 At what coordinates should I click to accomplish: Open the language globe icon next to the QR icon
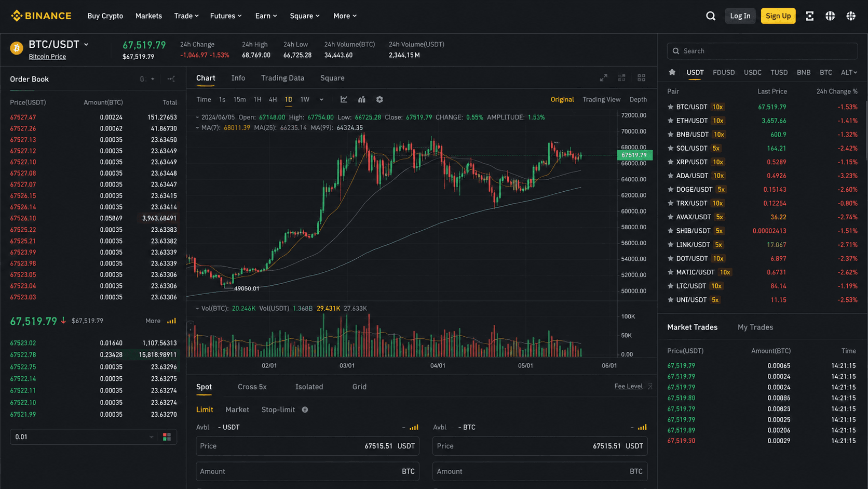830,16
